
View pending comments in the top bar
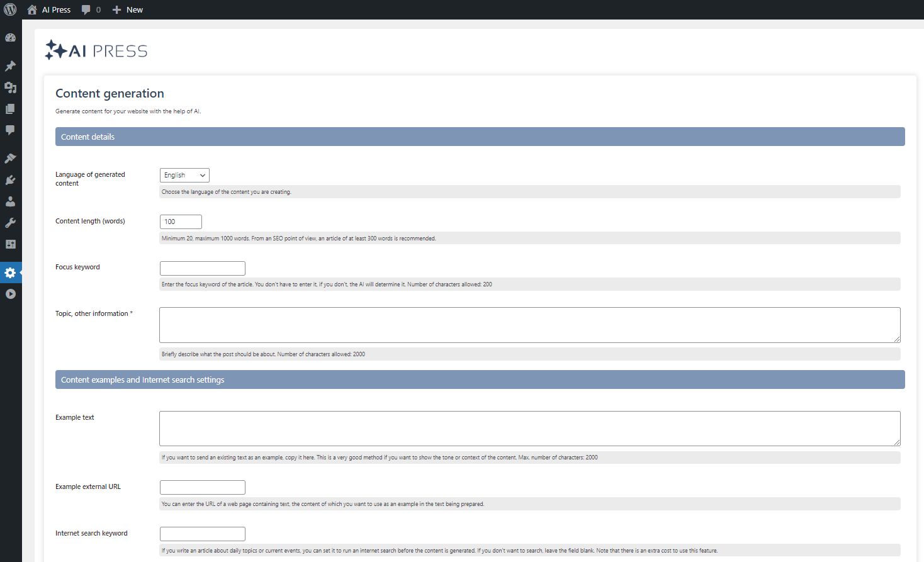(91, 9)
